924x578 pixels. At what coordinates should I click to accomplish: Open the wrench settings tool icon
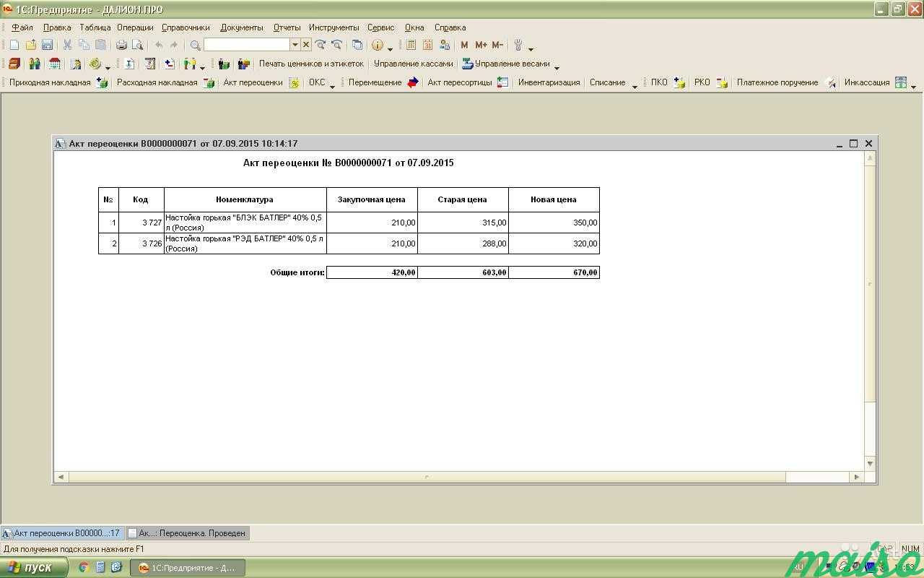(518, 45)
